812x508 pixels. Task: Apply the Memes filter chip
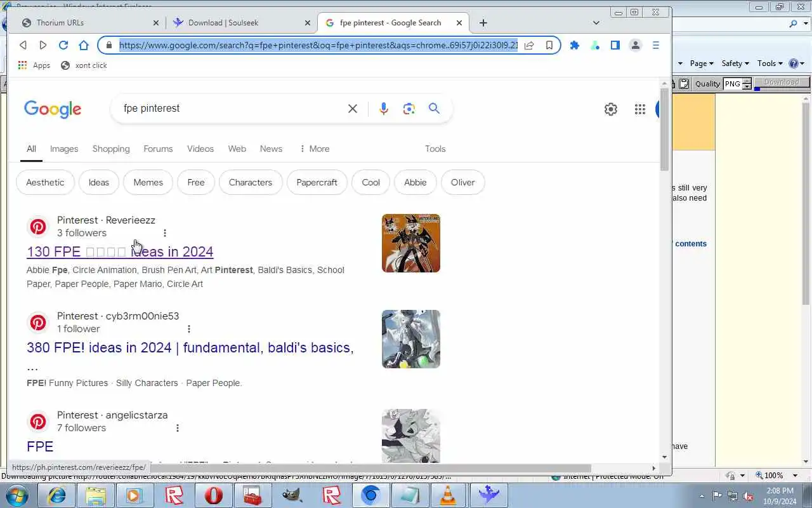click(148, 182)
